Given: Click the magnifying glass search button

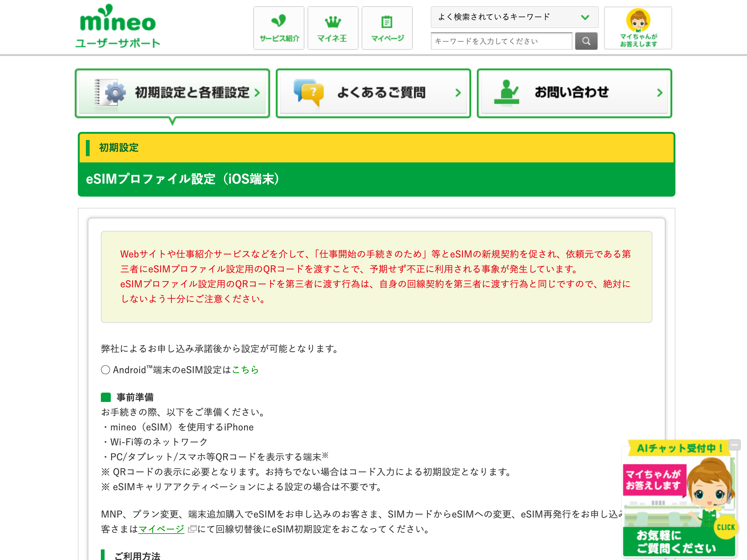Looking at the screenshot, I should coord(586,41).
